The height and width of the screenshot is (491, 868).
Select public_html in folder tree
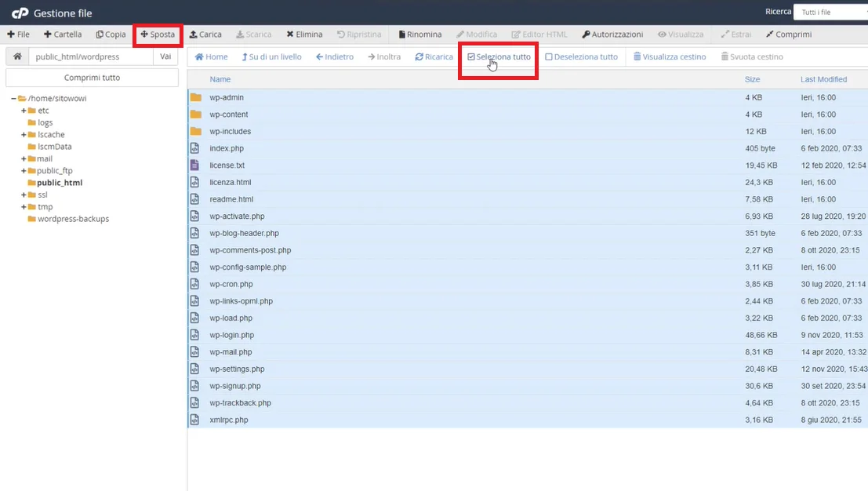click(60, 183)
